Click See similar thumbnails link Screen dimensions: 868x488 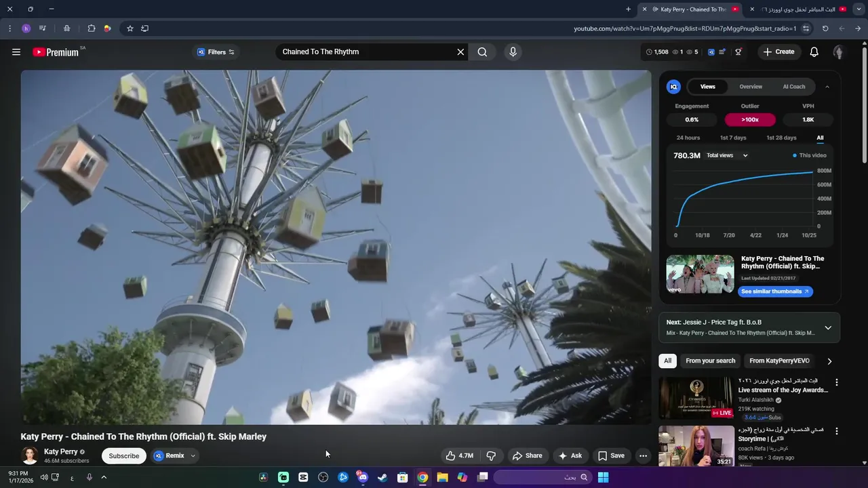point(775,291)
